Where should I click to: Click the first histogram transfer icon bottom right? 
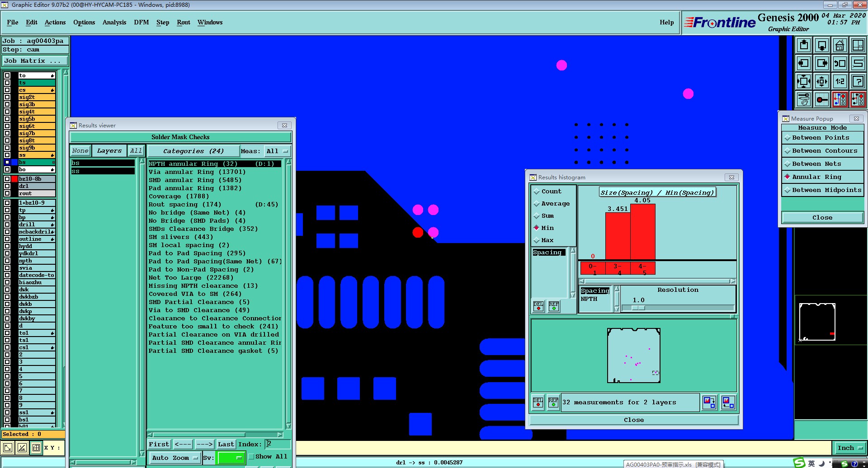(x=709, y=402)
